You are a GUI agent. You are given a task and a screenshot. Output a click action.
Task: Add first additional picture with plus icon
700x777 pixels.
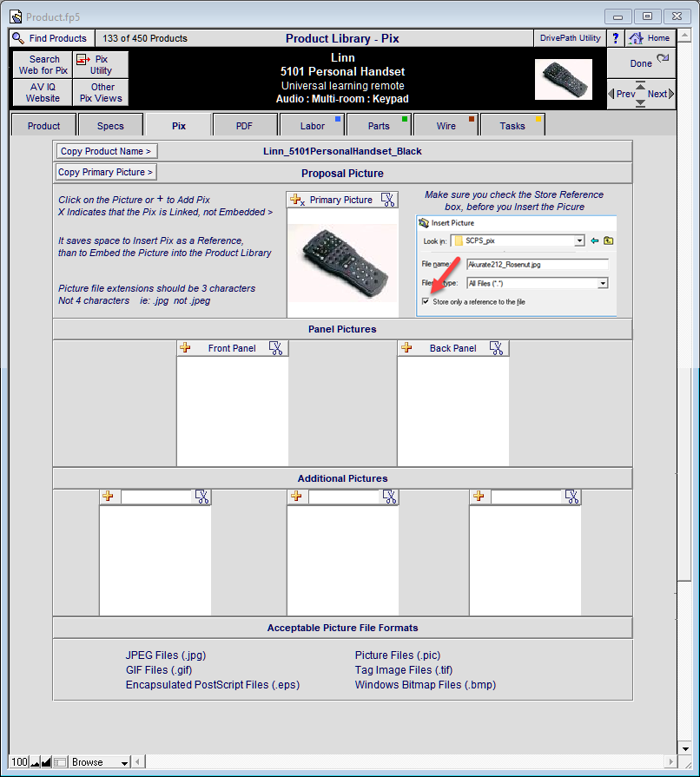108,496
